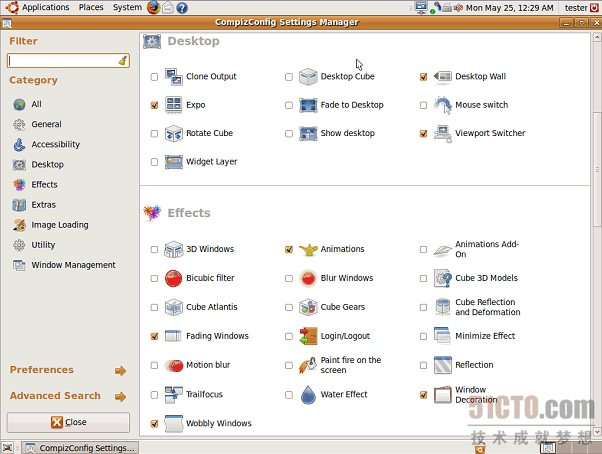
Task: Open the Paint fire on the screen icon
Action: [308, 365]
